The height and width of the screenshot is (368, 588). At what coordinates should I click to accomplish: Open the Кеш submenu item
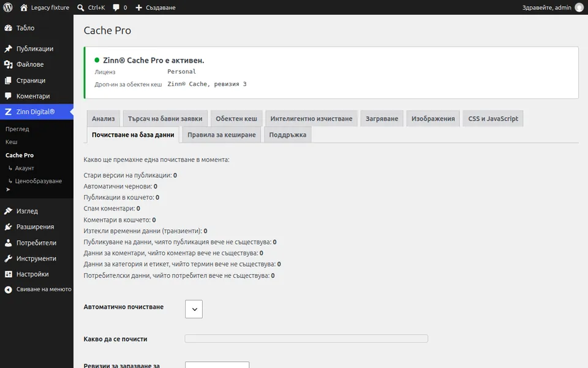pyautogui.click(x=11, y=142)
